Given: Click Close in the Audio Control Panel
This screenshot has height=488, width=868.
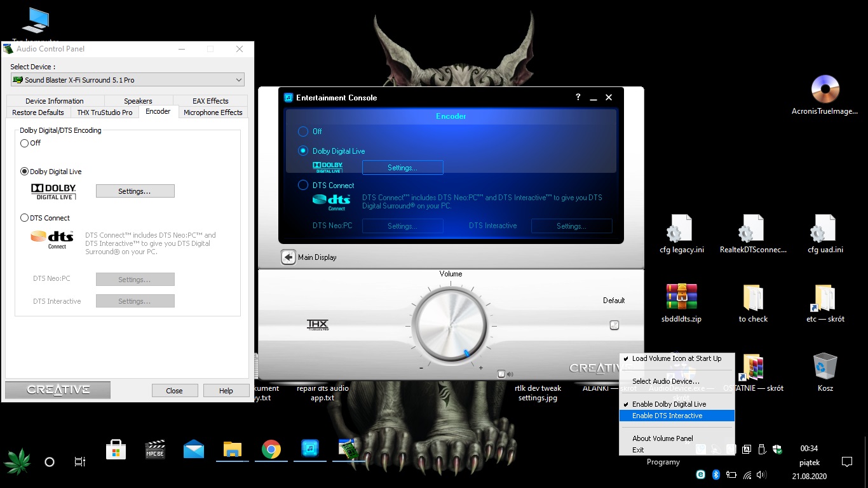Looking at the screenshot, I should (174, 391).
